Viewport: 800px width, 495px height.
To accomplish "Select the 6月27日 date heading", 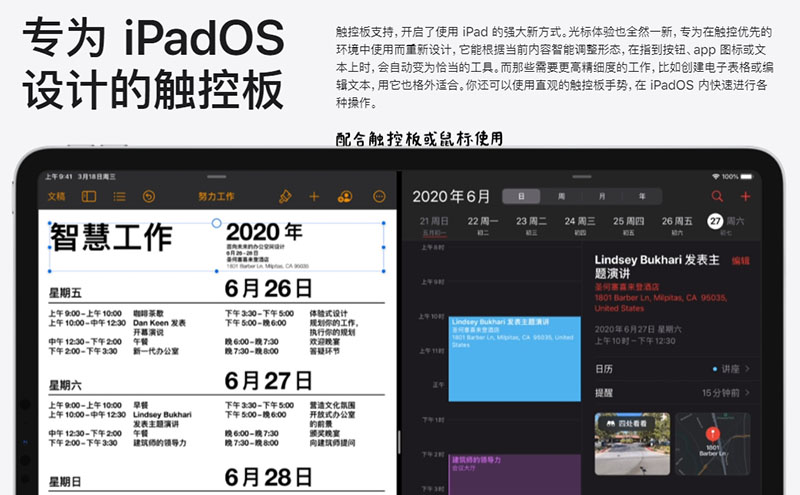I will [x=268, y=381].
